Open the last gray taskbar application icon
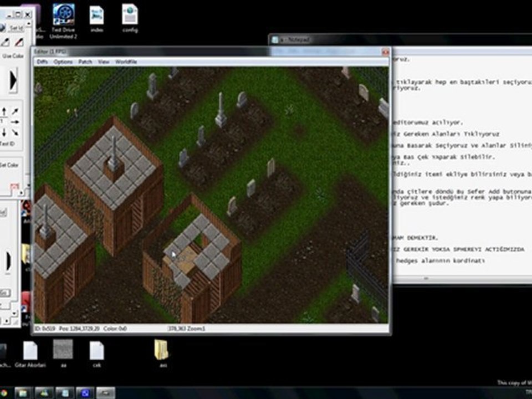 [x=105, y=393]
